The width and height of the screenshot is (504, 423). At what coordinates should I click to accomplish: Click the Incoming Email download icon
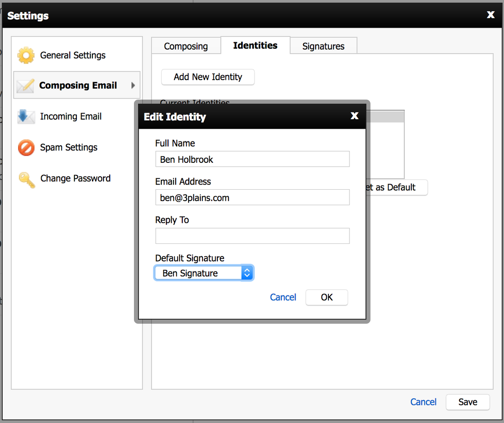[26, 117]
